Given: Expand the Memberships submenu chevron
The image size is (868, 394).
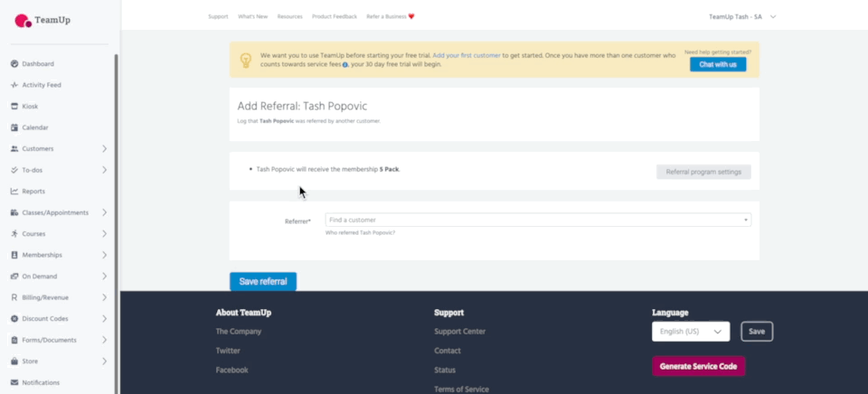Looking at the screenshot, I should pos(104,255).
